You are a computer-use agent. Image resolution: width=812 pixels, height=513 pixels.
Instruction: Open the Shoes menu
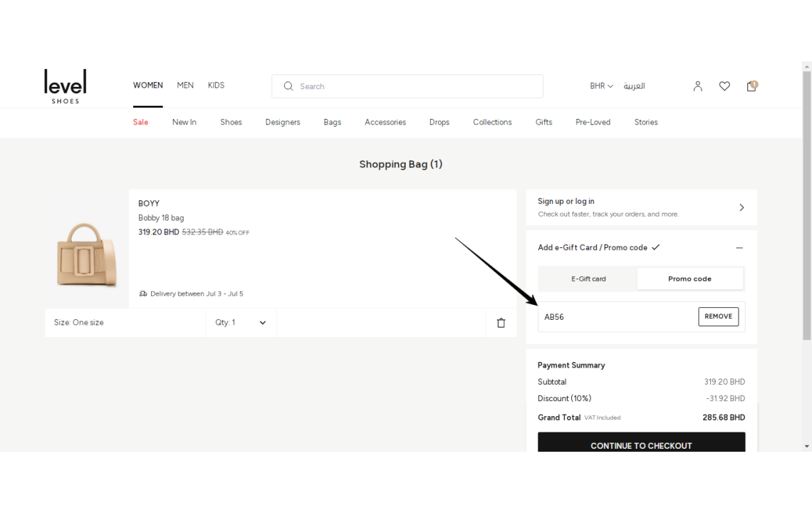pos(231,123)
